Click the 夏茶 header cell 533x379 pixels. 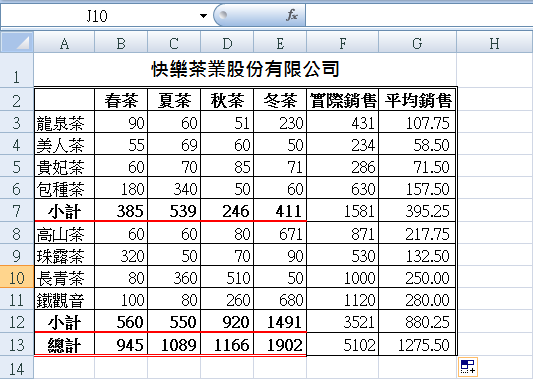[174, 100]
